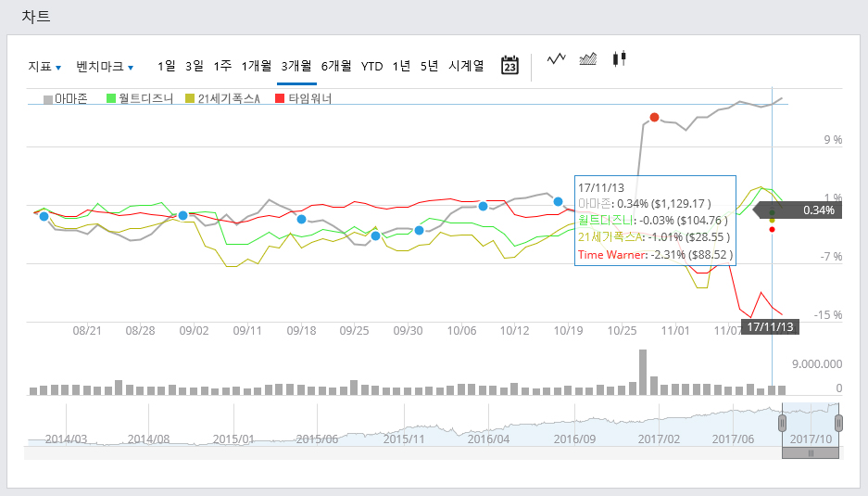Viewport: 868px width, 496px height.
Task: Select the 5년 range
Action: point(429,66)
